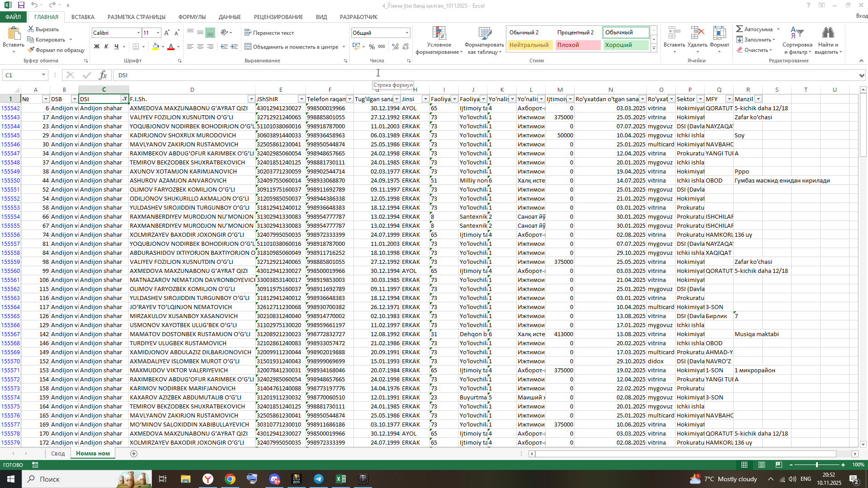Select the Плохой cell style

(577, 45)
